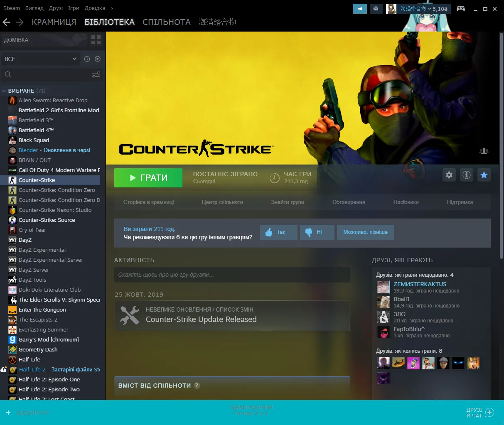
Task: Open the announcements megaphone icon
Action: pos(360,8)
